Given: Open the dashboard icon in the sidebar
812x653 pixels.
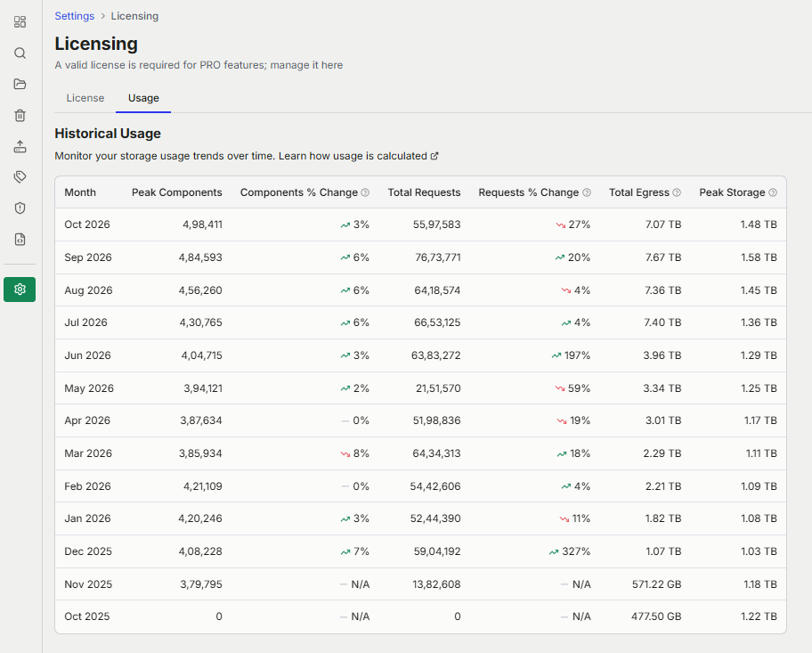Looking at the screenshot, I should coord(20,21).
